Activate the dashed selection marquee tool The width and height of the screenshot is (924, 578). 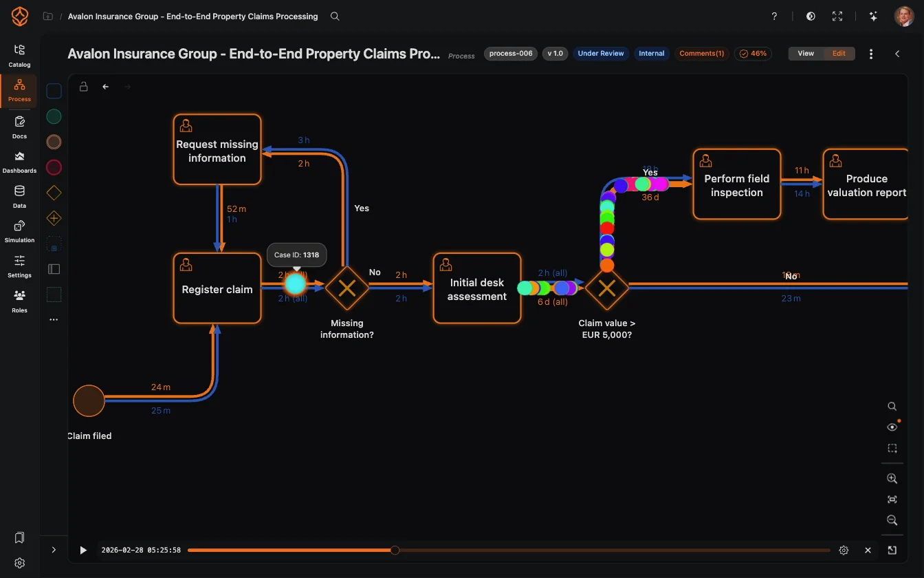pyautogui.click(x=892, y=448)
